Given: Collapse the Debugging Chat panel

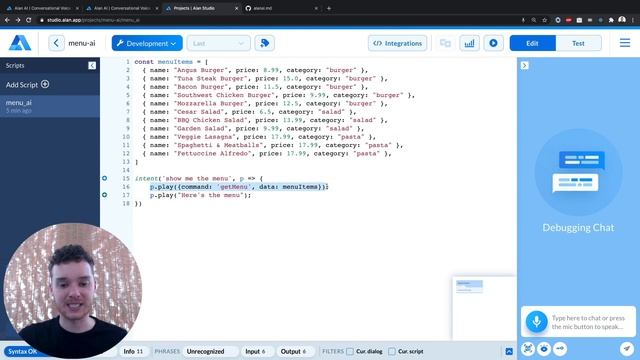Looking at the screenshot, I should pos(524,65).
